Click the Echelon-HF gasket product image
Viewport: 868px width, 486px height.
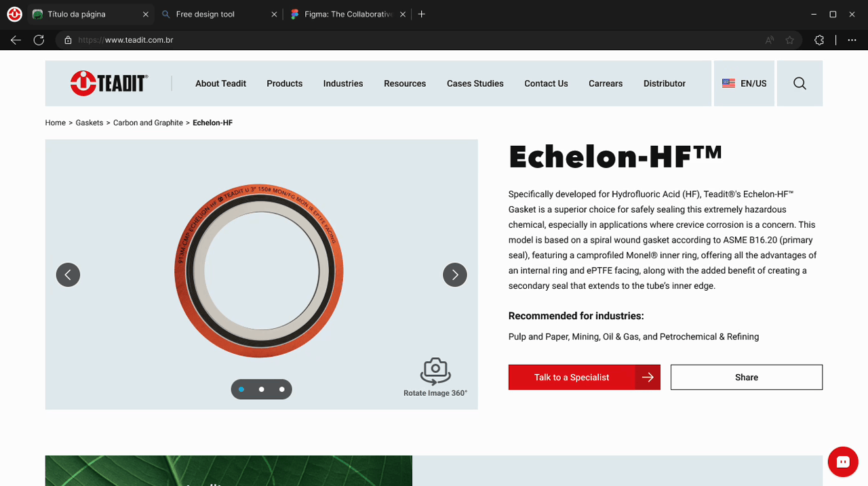coord(259,271)
